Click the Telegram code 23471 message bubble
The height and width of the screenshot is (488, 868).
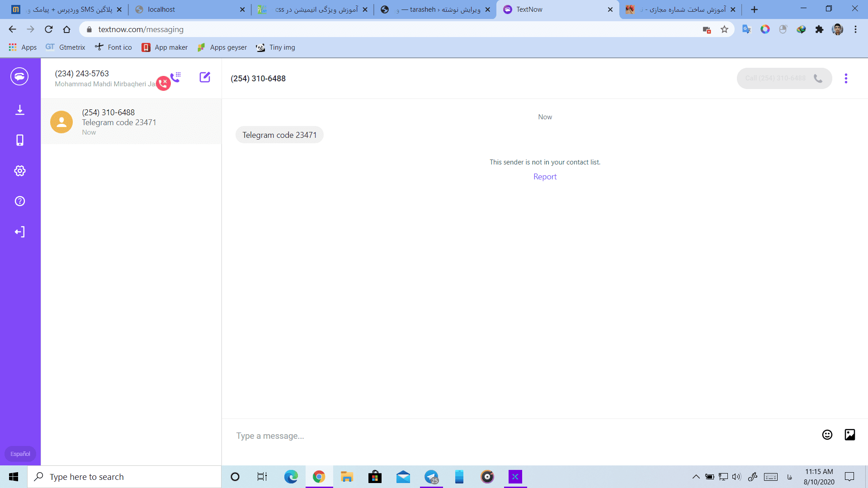point(279,135)
